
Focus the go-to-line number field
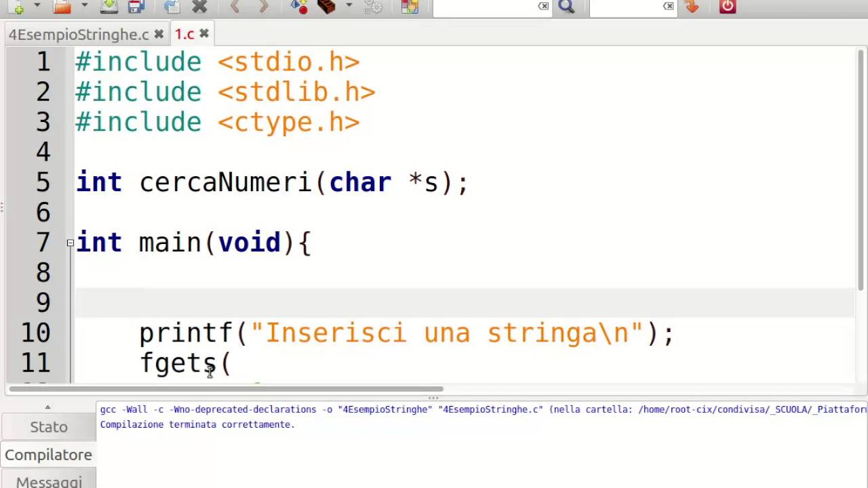coord(626,7)
